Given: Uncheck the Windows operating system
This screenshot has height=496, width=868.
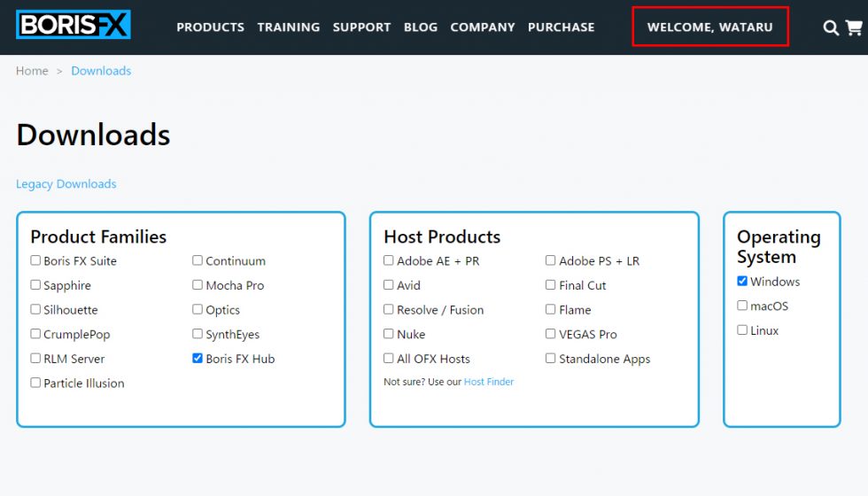Looking at the screenshot, I should point(742,281).
